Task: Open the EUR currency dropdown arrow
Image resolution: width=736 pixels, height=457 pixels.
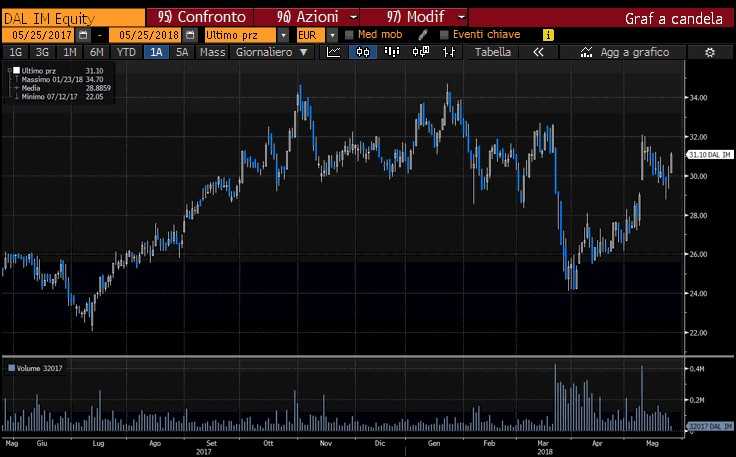Action: point(332,35)
